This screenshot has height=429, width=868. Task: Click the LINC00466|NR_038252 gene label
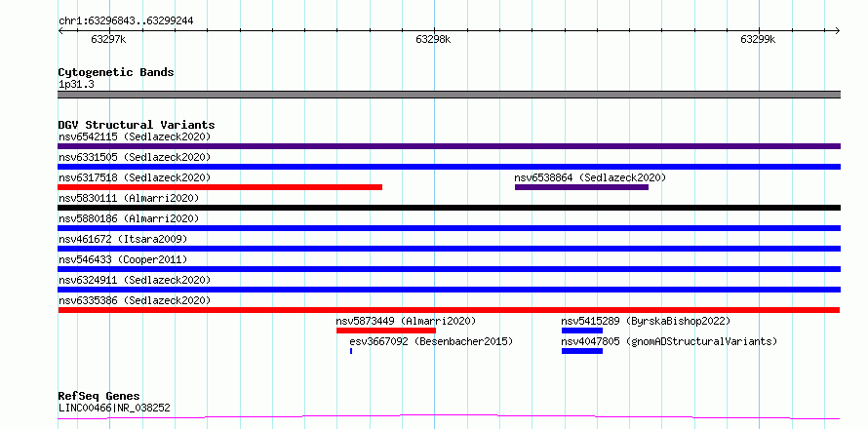click(114, 409)
